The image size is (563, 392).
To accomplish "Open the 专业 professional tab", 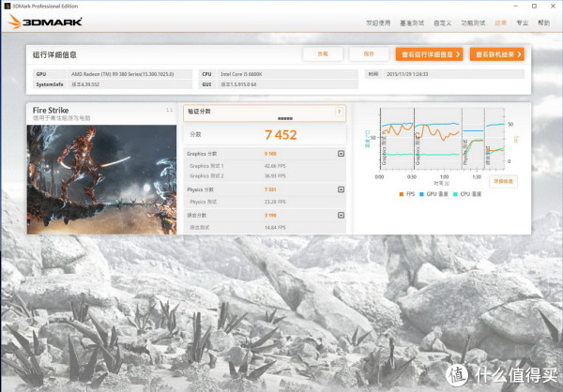I will 522,23.
